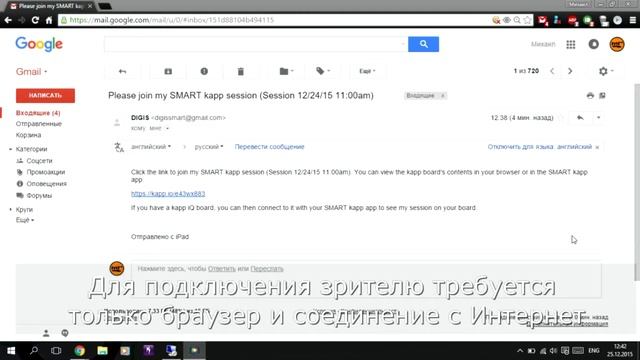
Task: Open File Explorer from taskbar
Action: pyautogui.click(x=102, y=351)
